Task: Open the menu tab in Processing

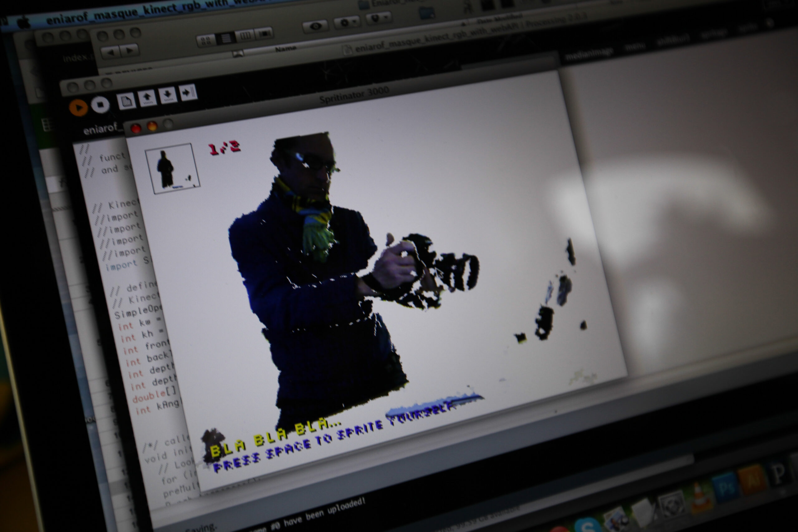Action: 635,46
